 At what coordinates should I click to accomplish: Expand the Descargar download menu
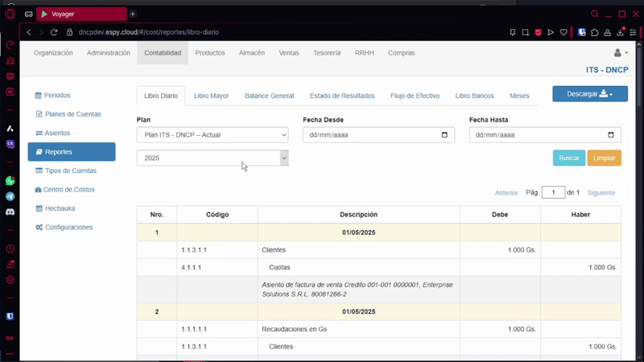tap(589, 94)
